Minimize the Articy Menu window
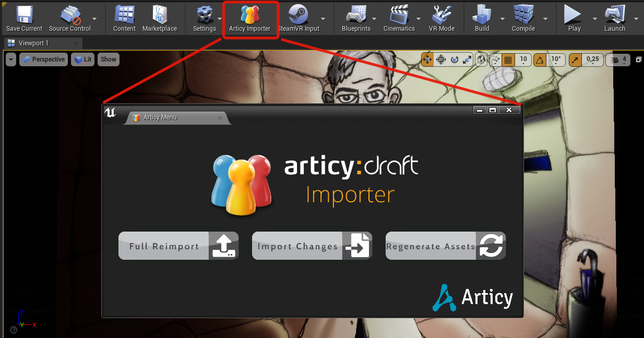Viewport: 644px width, 338px height. (480, 110)
